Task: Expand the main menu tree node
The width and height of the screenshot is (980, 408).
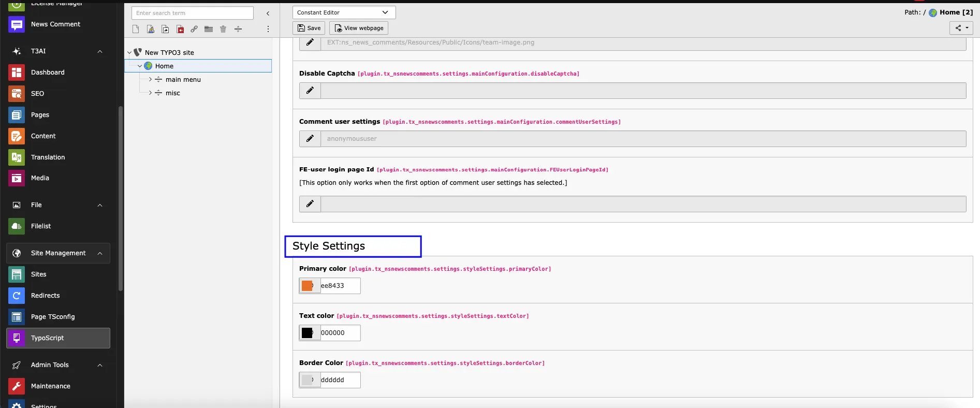Action: point(151,80)
